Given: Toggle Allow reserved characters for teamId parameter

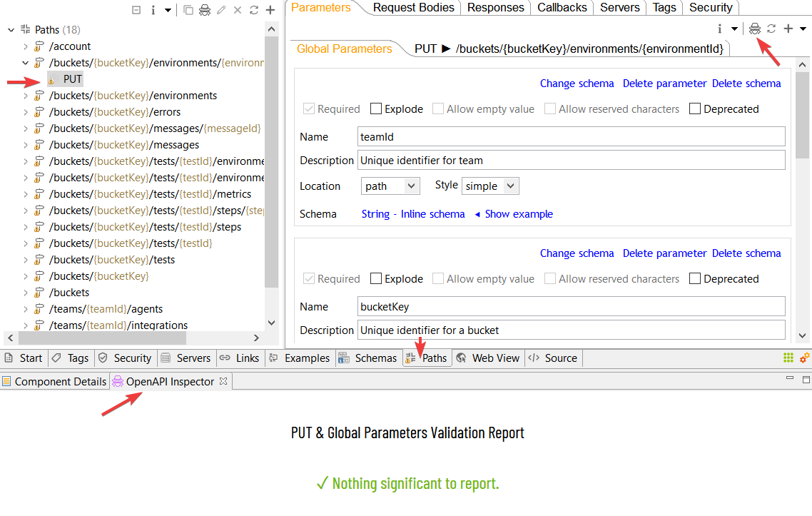Looking at the screenshot, I should (x=550, y=108).
